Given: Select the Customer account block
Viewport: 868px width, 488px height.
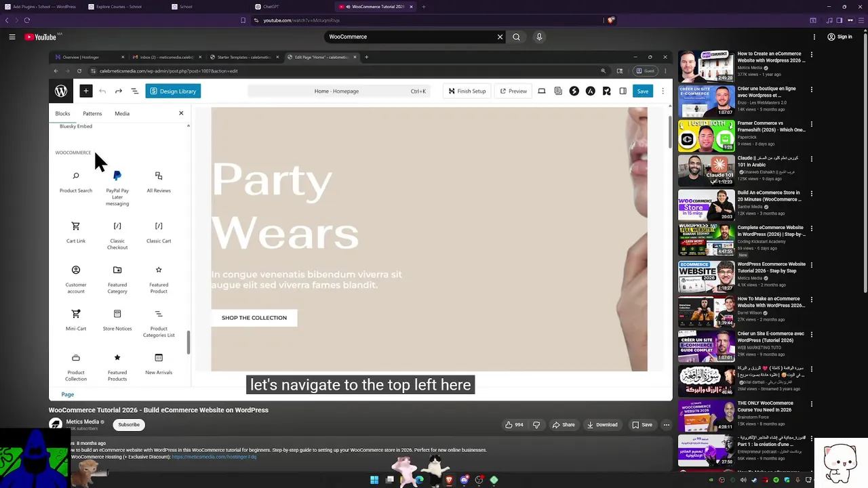Looking at the screenshot, I should point(76,279).
